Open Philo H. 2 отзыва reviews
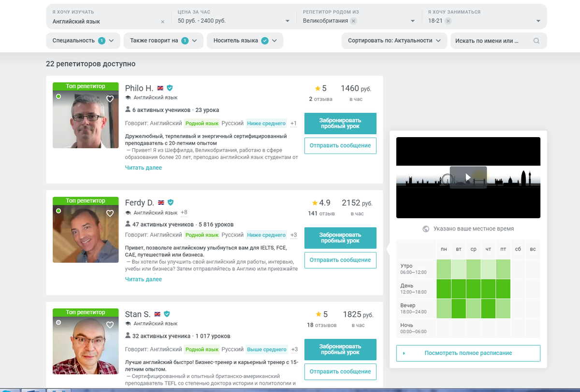This screenshot has width=580, height=392. pos(321,99)
